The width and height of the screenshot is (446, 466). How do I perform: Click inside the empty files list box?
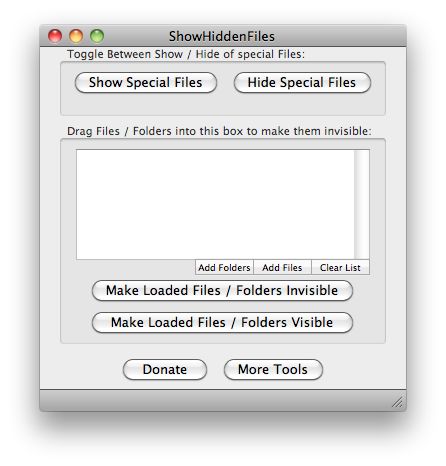[215, 204]
